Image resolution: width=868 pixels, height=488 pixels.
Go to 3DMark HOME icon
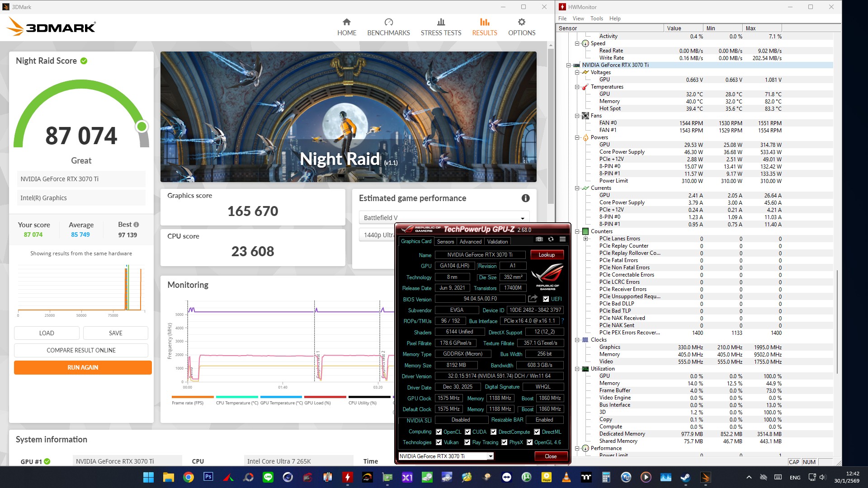click(346, 22)
